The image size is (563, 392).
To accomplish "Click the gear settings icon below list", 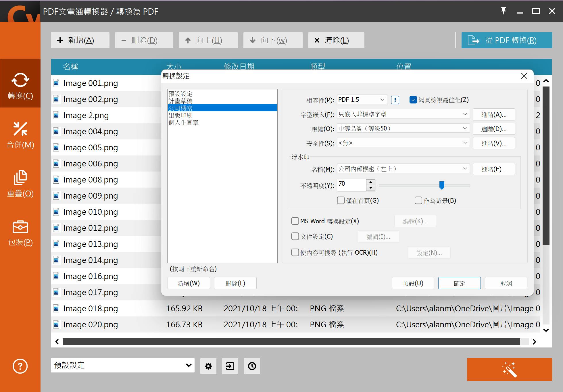I will tap(208, 366).
